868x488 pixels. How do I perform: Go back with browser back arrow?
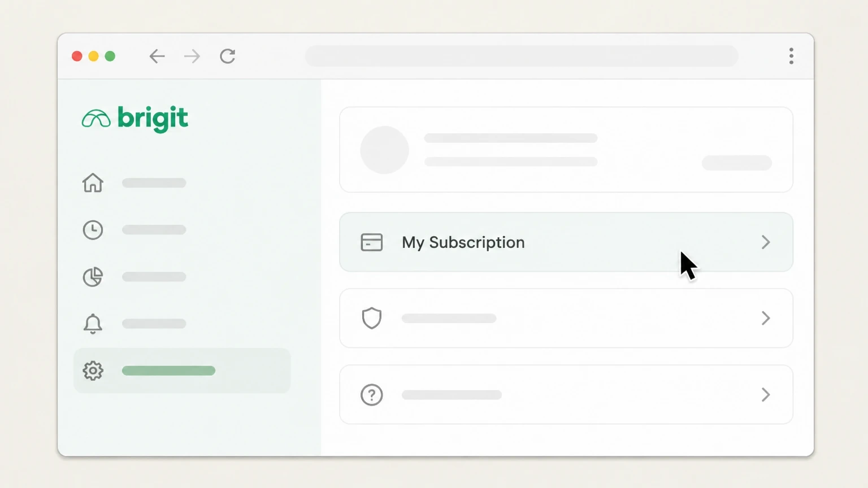pos(157,56)
